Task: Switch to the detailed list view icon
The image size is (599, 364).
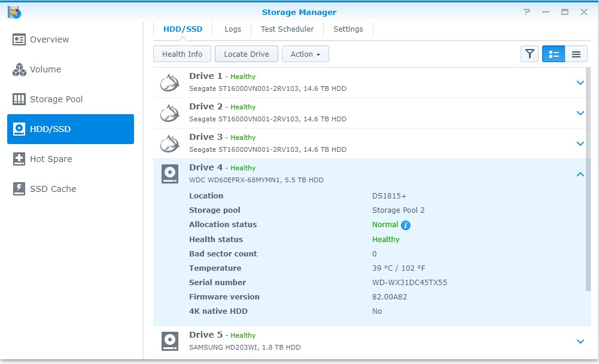Action: tap(554, 54)
